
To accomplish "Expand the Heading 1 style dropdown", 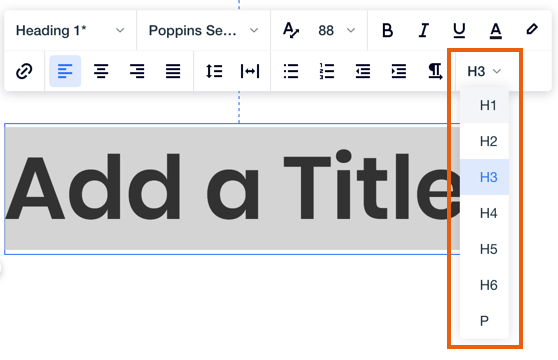I will tap(70, 31).
